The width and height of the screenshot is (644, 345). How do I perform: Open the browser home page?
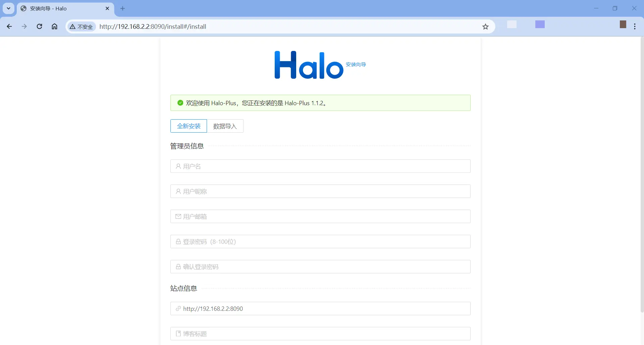[54, 26]
